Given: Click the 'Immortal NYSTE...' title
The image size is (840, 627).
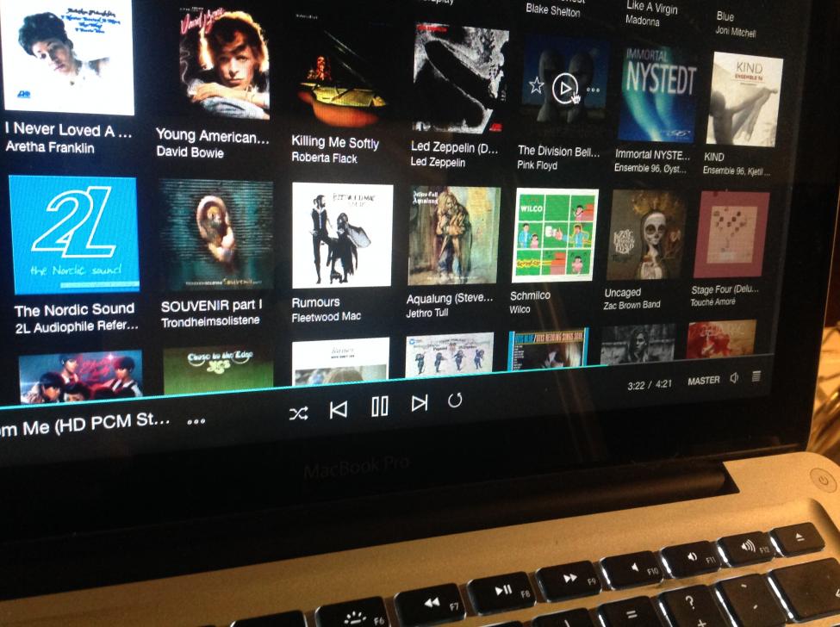Looking at the screenshot, I should (652, 155).
